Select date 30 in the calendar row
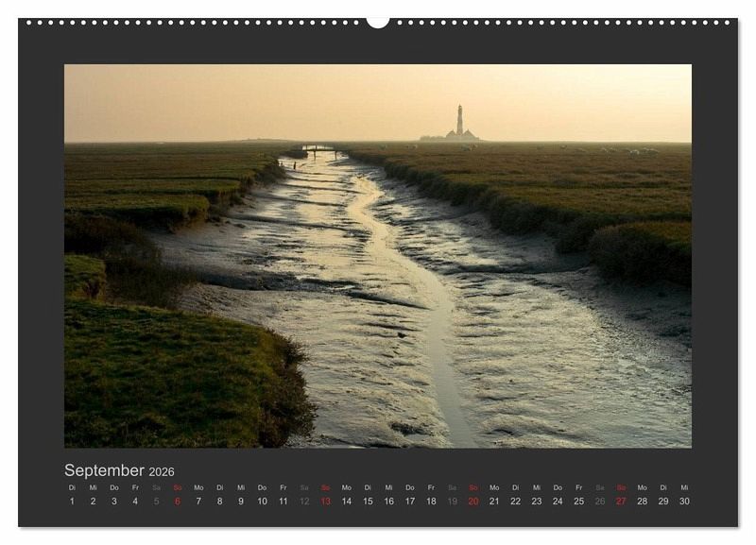 coord(684,502)
